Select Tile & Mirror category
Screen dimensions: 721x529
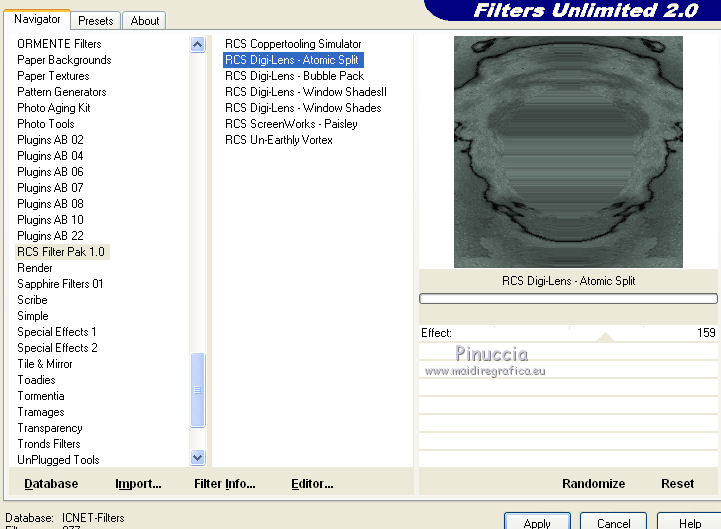[45, 364]
